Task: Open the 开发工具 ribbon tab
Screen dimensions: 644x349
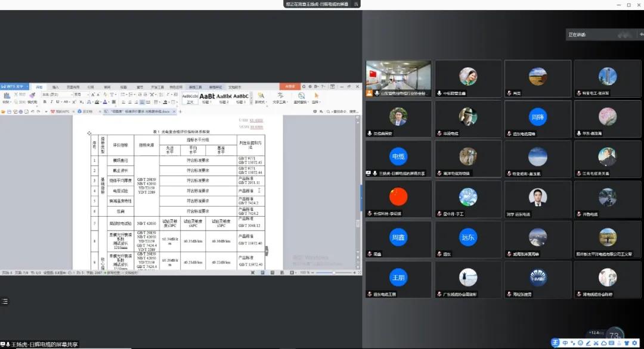Action: pyautogui.click(x=157, y=87)
